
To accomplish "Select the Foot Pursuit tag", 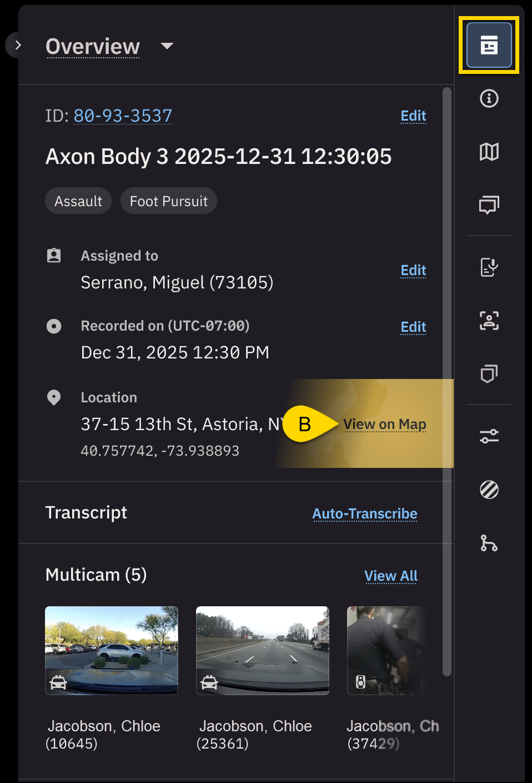I will (169, 201).
